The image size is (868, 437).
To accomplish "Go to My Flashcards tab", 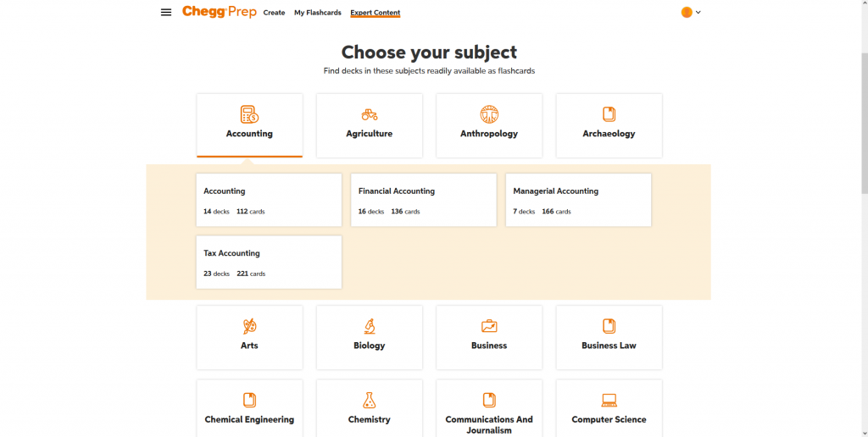I will click(x=318, y=13).
